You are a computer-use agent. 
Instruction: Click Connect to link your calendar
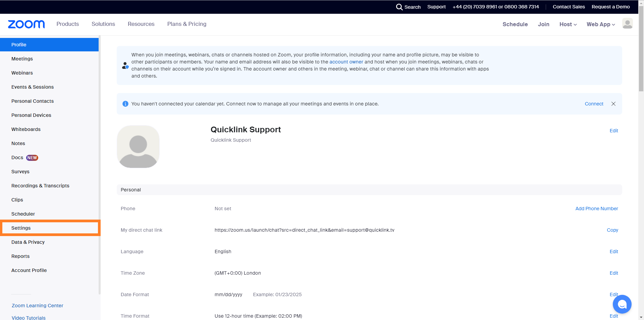[594, 104]
